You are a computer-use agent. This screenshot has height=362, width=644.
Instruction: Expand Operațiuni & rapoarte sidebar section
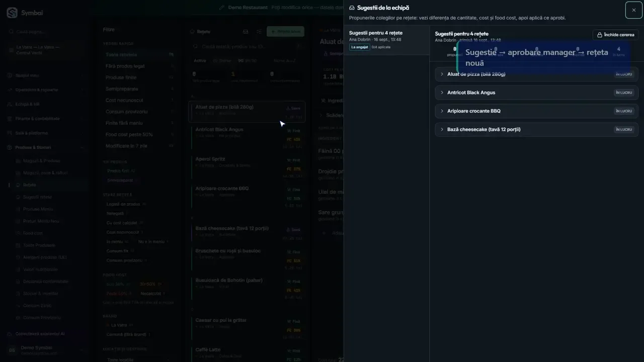pyautogui.click(x=45, y=89)
